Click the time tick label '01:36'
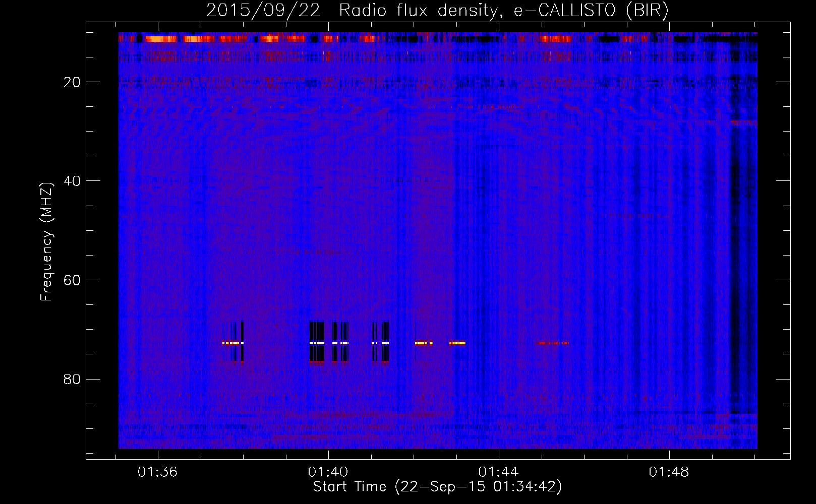This screenshot has width=816, height=504. pyautogui.click(x=158, y=472)
